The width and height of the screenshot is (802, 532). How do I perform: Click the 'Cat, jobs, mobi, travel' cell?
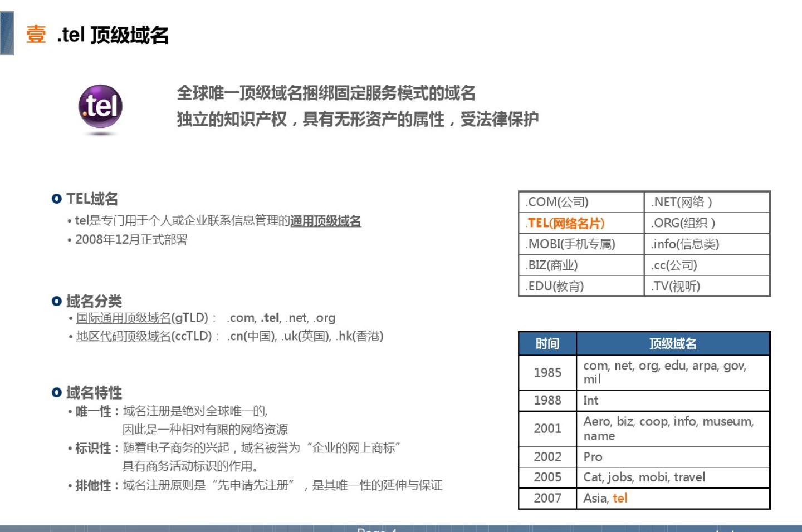(673, 477)
